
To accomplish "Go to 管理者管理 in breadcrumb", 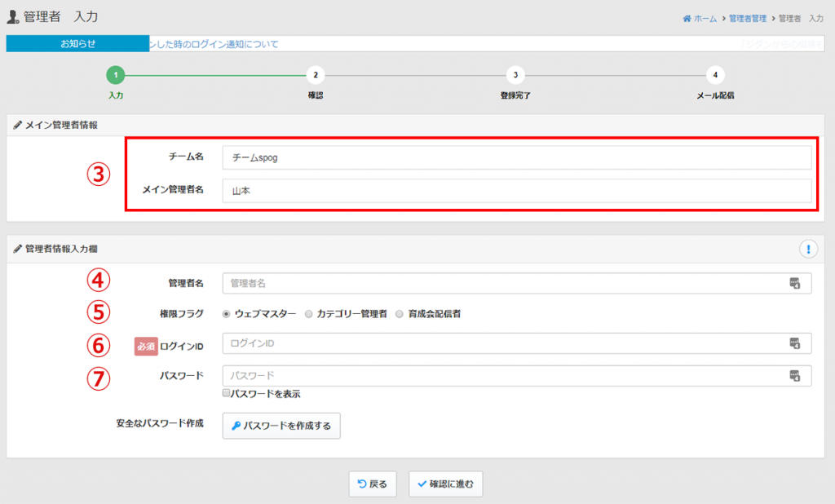I will point(748,18).
